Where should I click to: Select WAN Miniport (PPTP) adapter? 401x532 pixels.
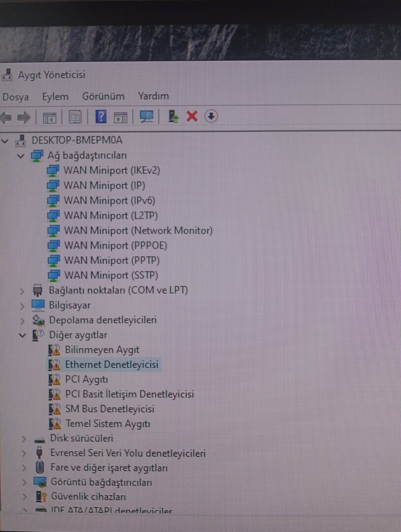tap(112, 260)
